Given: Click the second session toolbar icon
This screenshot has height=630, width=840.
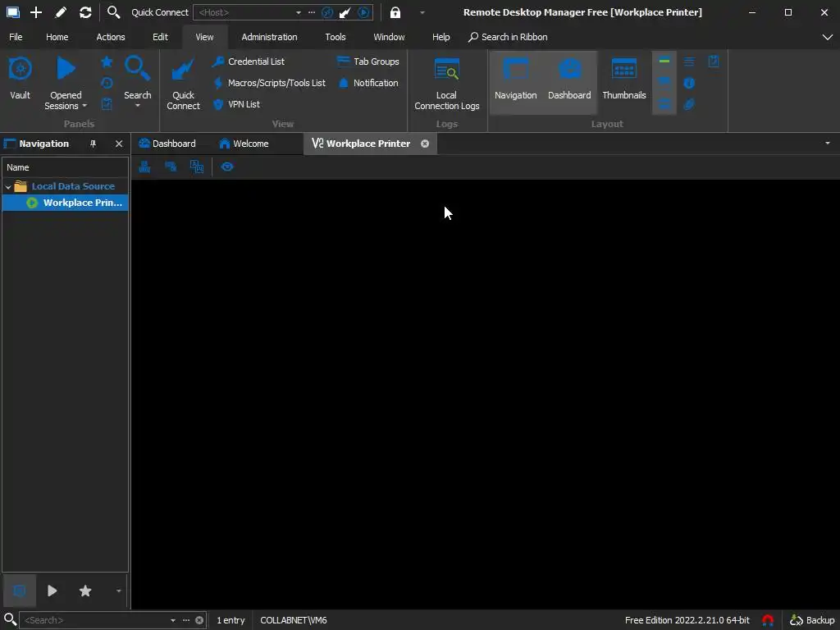Looking at the screenshot, I should (171, 167).
